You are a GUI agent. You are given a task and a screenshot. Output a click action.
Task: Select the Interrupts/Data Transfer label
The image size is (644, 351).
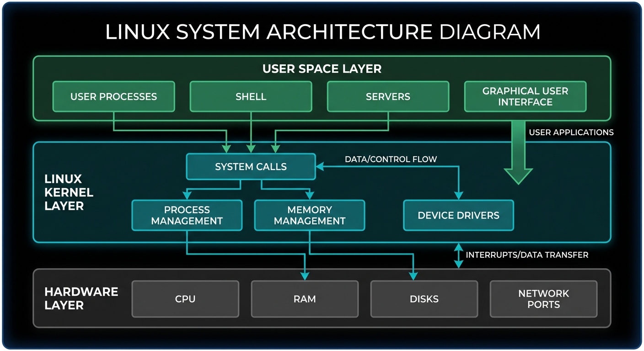point(527,255)
